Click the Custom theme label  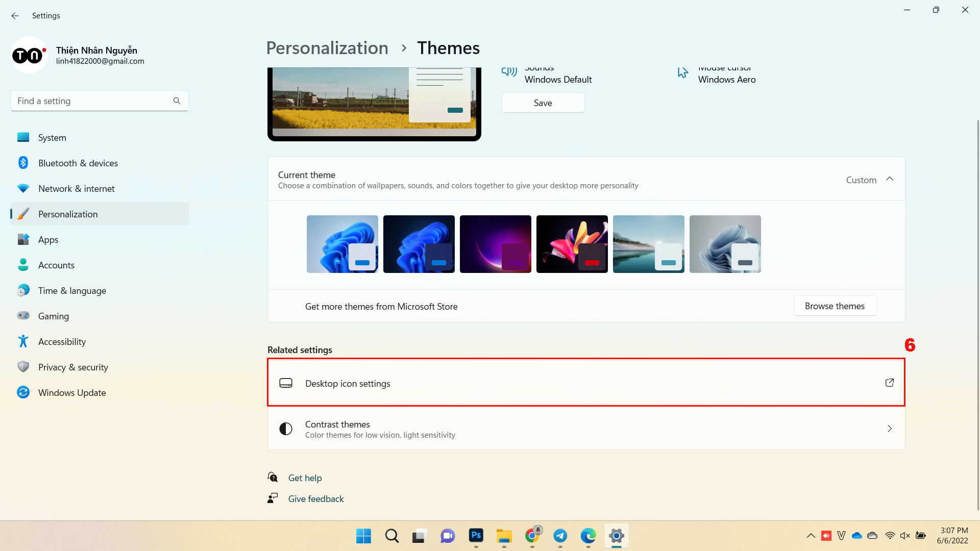pyautogui.click(x=861, y=180)
